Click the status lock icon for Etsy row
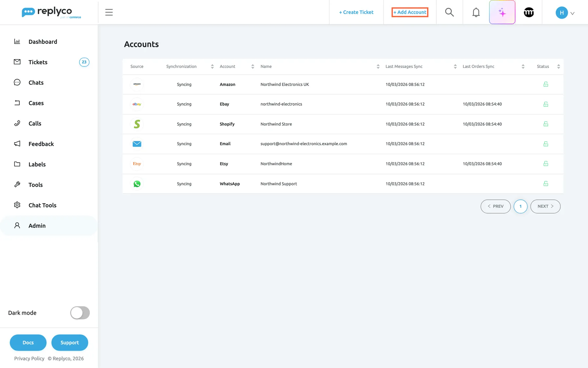 coord(546,164)
